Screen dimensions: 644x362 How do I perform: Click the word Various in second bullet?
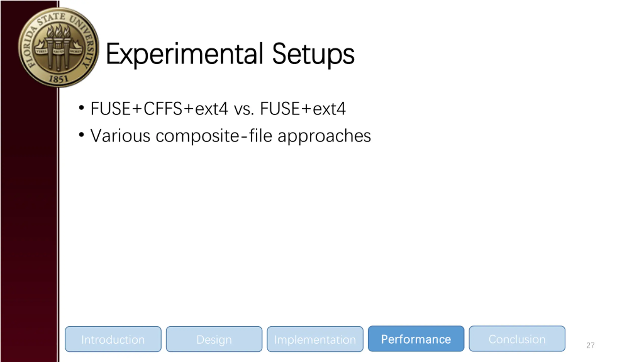click(120, 136)
